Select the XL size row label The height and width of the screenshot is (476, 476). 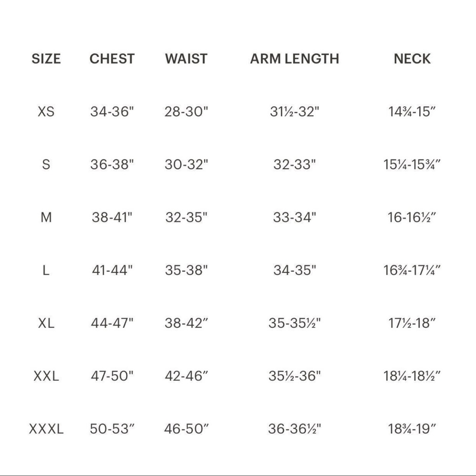pos(46,323)
